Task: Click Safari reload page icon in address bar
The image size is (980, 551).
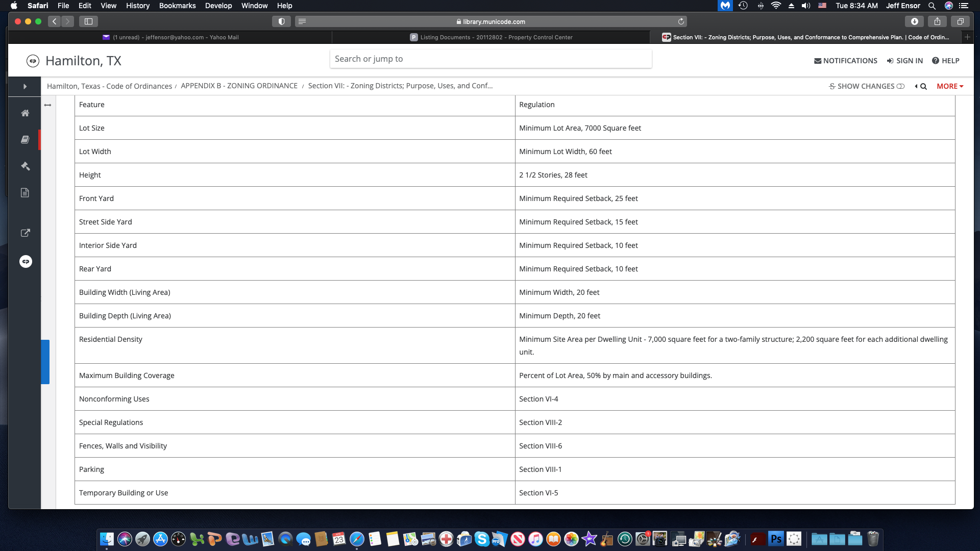Action: click(x=681, y=21)
